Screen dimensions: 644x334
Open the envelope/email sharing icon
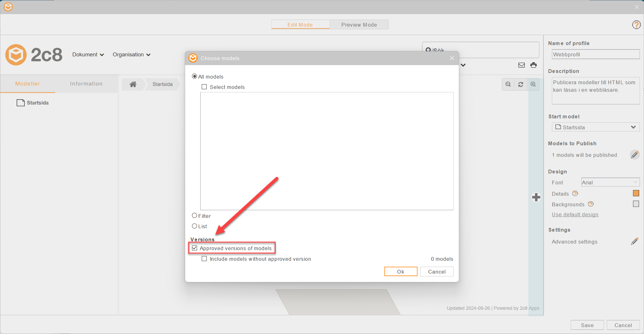pyautogui.click(x=521, y=65)
